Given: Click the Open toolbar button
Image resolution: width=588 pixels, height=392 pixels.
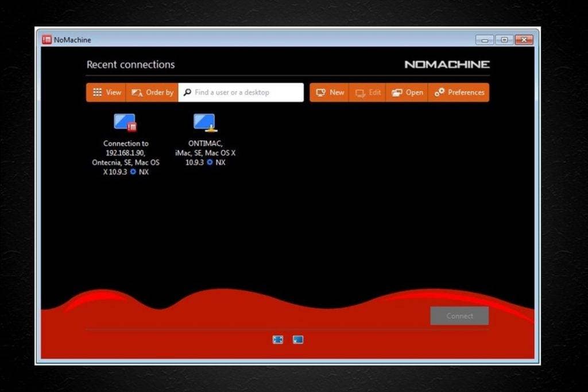Looking at the screenshot, I should click(407, 93).
